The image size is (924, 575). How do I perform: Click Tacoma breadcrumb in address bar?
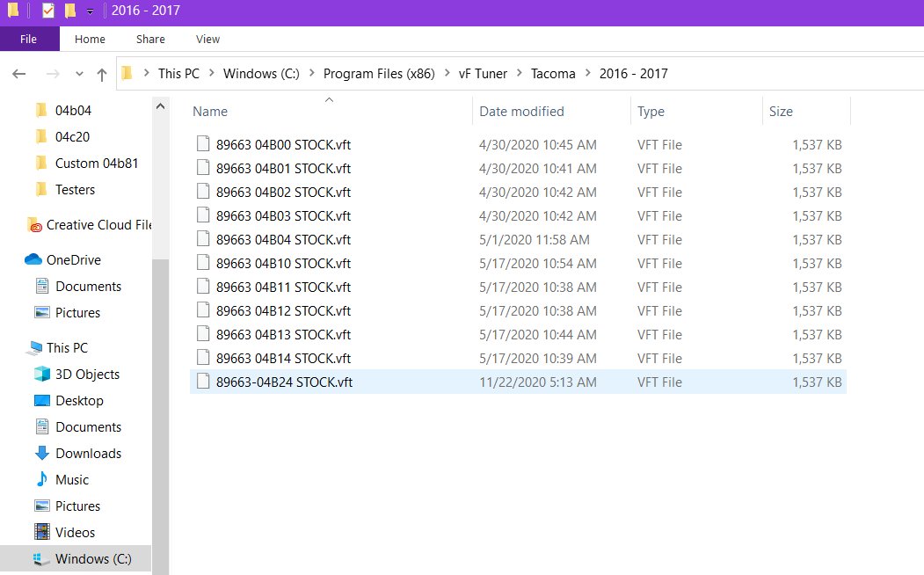[553, 74]
